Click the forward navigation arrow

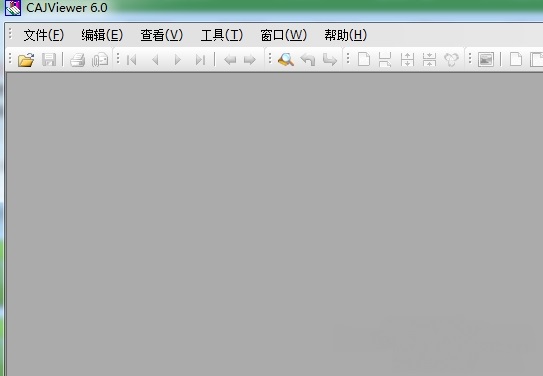tap(250, 60)
